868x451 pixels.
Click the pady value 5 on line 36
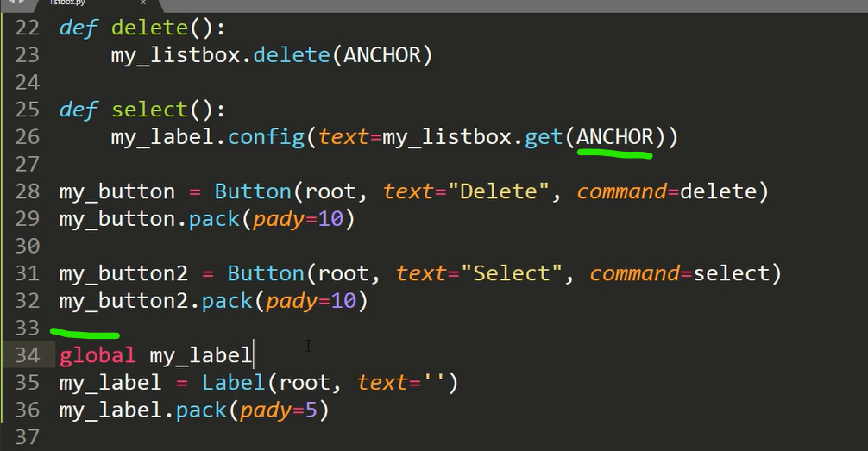[x=311, y=410]
